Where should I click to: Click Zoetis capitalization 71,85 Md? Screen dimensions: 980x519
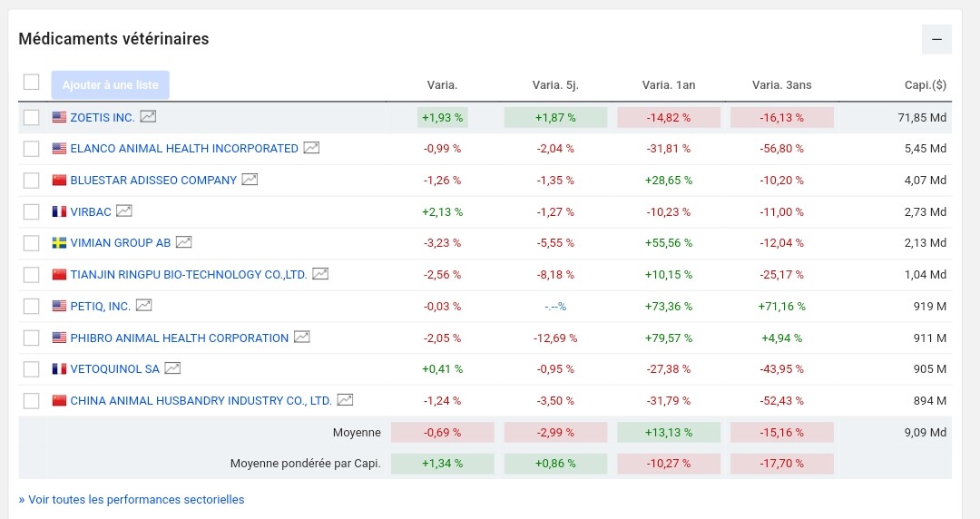922,118
